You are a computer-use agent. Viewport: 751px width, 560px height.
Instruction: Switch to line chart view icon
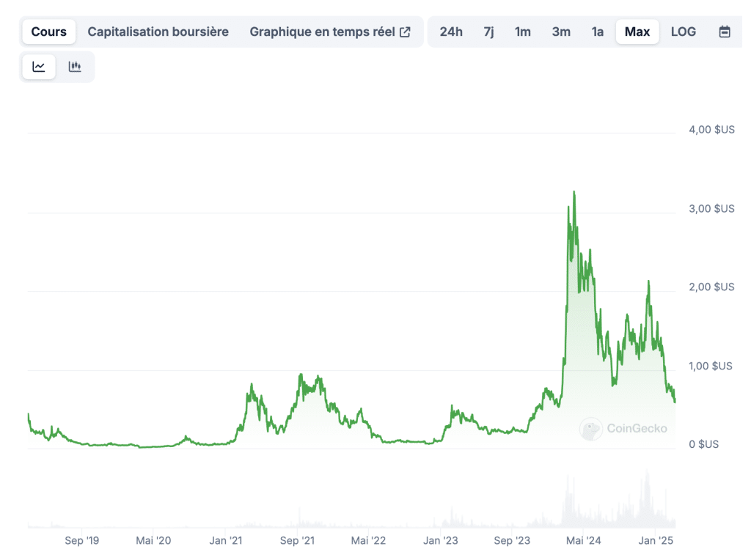39,67
